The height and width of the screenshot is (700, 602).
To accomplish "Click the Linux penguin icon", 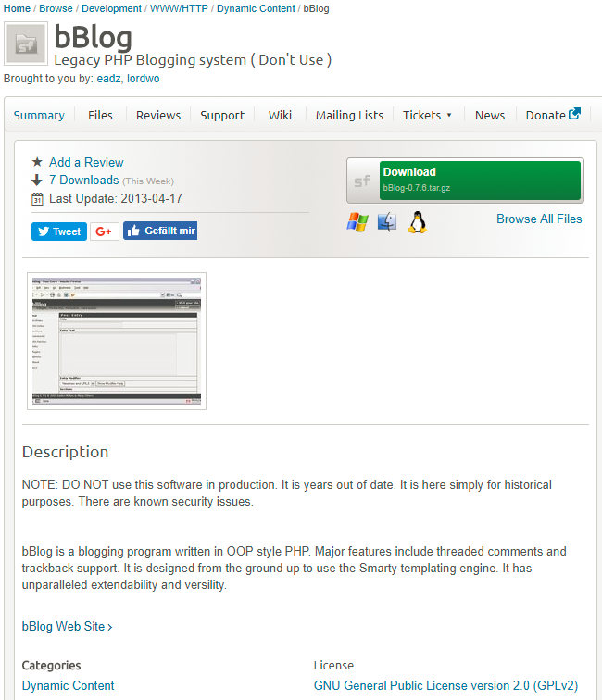I will [417, 222].
